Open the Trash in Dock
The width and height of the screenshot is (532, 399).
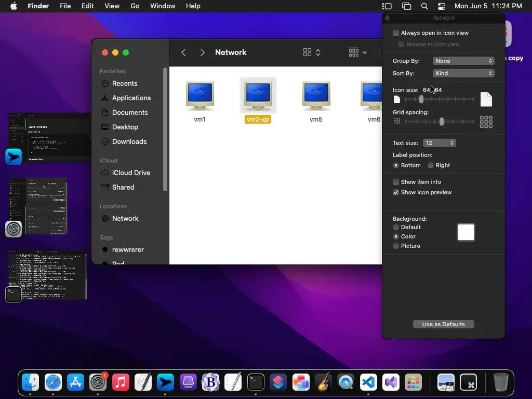point(500,382)
